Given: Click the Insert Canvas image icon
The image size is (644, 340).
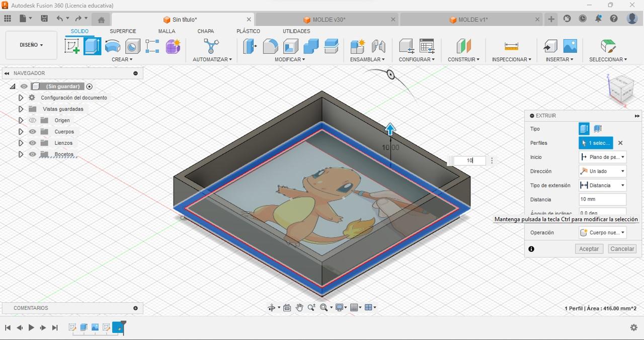Looking at the screenshot, I should [570, 46].
